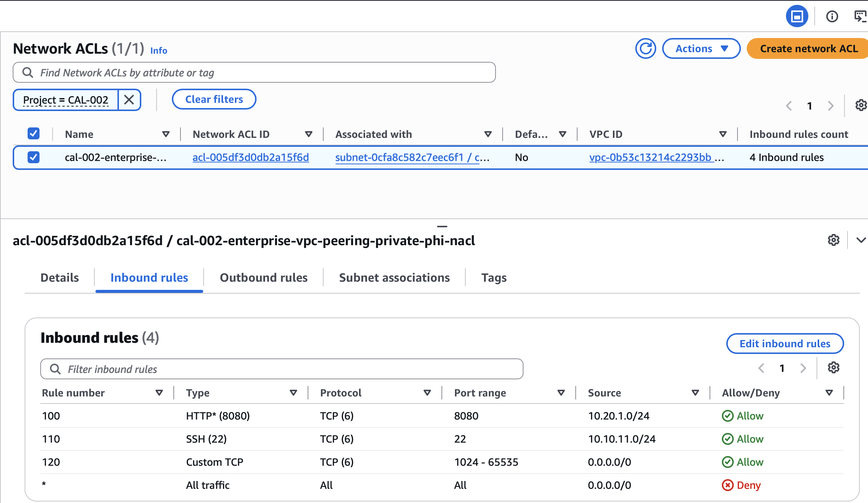Switch to the Outbound rules tab
The height and width of the screenshot is (503, 868).
tap(264, 278)
